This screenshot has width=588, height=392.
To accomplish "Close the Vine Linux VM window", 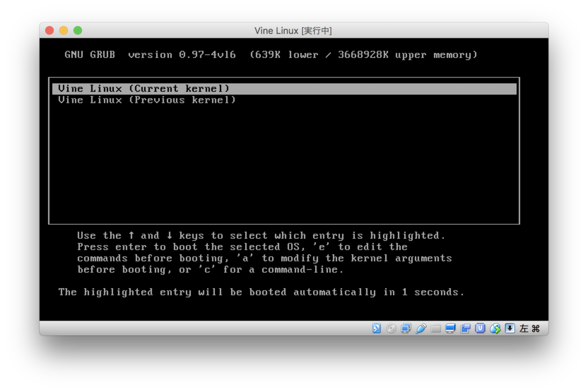I will coord(49,30).
